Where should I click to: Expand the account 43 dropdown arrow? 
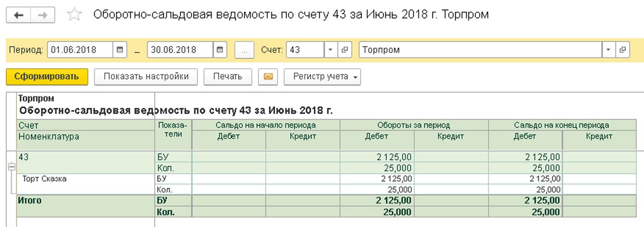[331, 50]
